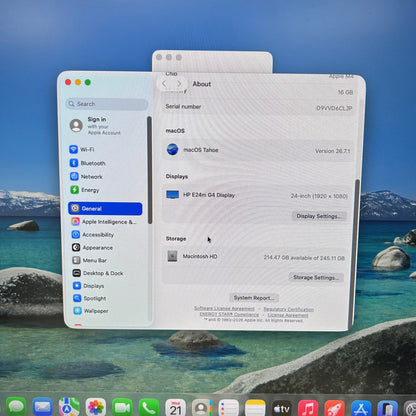Click the Display Settings… button

319,216
